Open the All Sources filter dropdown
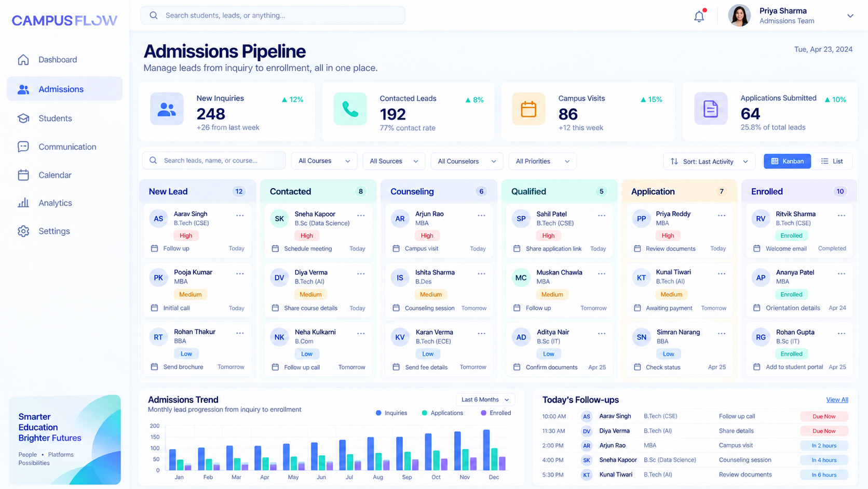 394,161
